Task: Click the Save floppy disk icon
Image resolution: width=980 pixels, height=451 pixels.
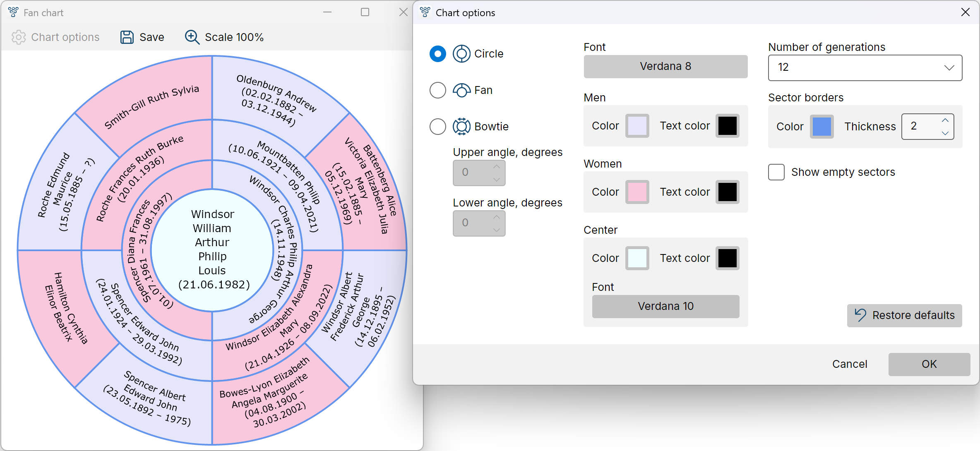Action: tap(127, 37)
